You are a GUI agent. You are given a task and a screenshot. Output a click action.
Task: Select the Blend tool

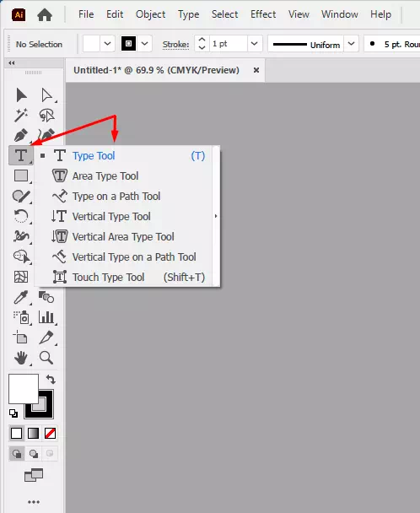click(46, 297)
